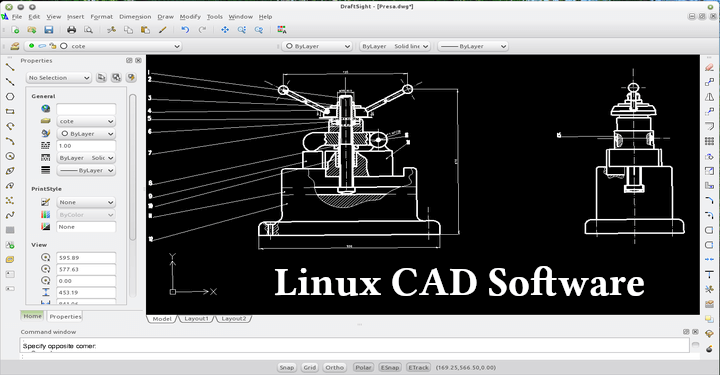Click the Mirror tool icon on right toolbar
Screen dimensions: 720x375
point(709,97)
